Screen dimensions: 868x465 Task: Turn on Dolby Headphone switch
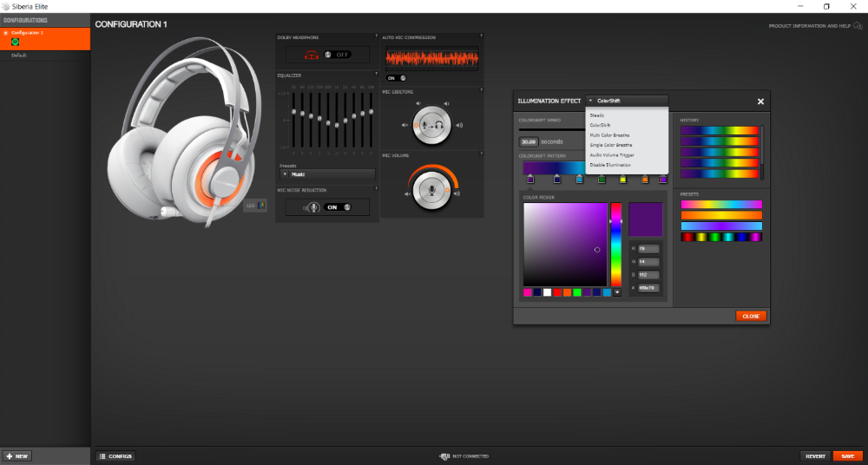pos(338,55)
